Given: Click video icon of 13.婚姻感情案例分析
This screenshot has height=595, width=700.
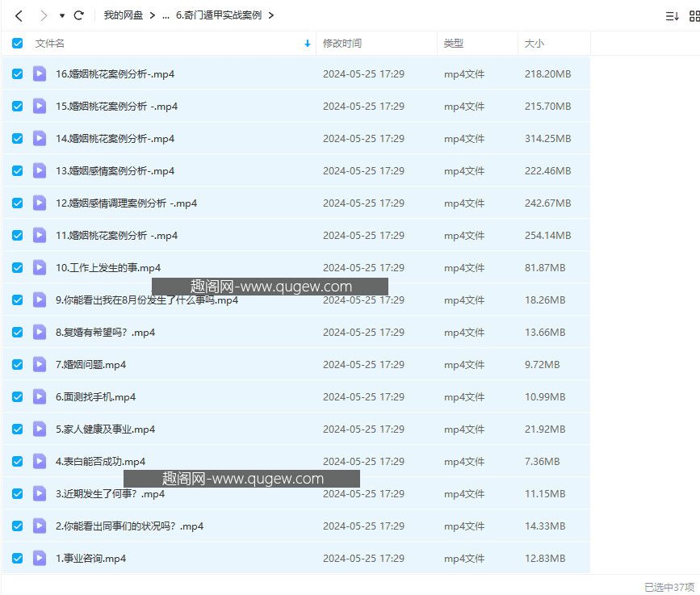Looking at the screenshot, I should click(40, 170).
